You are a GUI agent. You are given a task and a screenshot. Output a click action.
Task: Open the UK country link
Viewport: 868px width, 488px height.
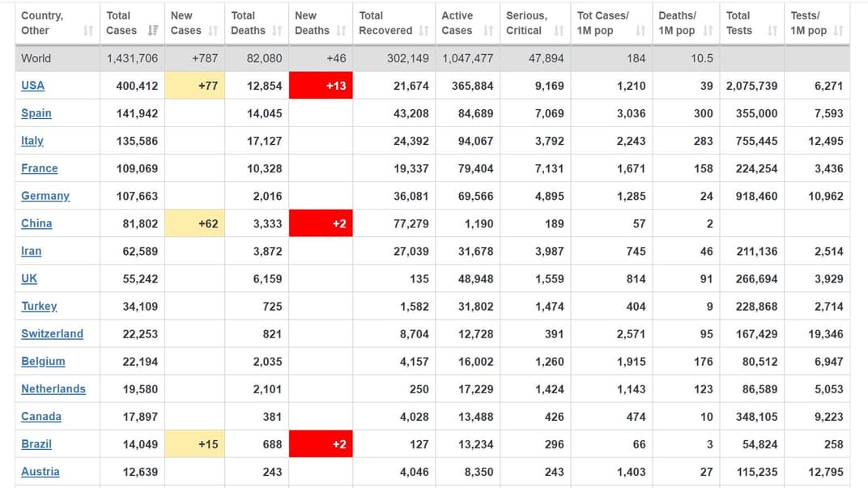[x=29, y=279]
